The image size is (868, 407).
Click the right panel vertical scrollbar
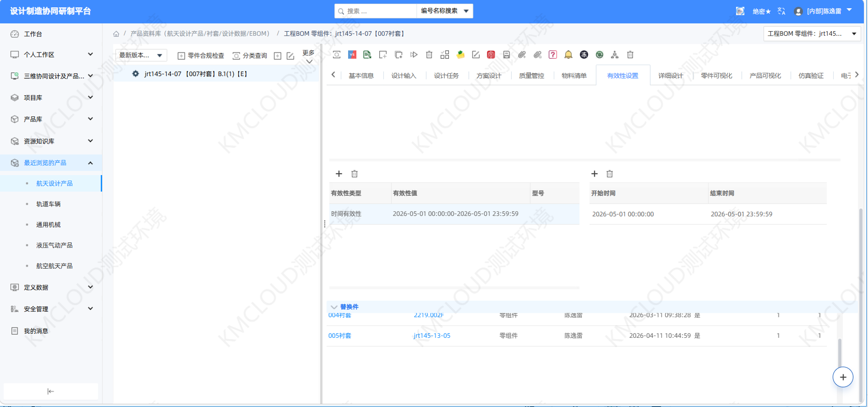point(861,305)
